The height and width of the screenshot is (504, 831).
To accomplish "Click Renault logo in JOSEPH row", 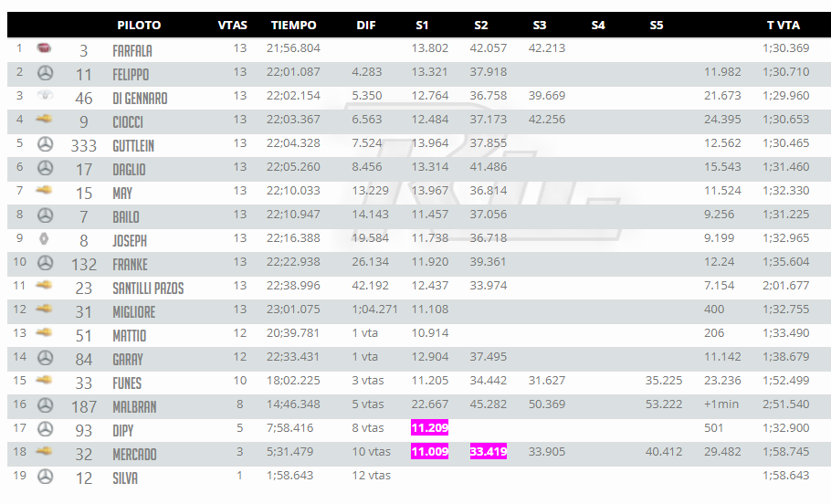I will 44,238.
